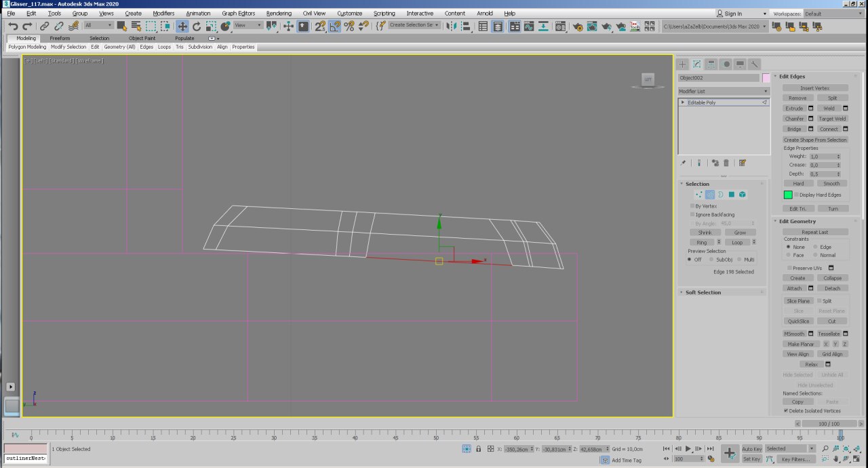Select the Link tool icon

tap(44, 26)
